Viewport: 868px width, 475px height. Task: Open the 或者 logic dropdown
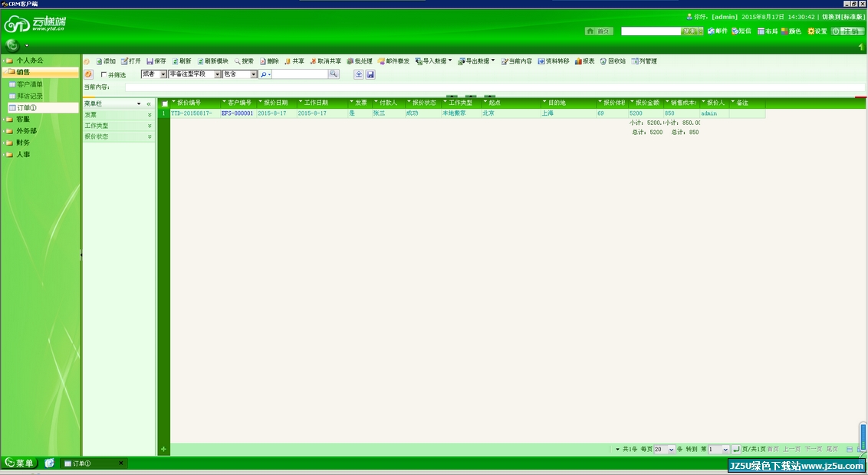click(x=154, y=74)
